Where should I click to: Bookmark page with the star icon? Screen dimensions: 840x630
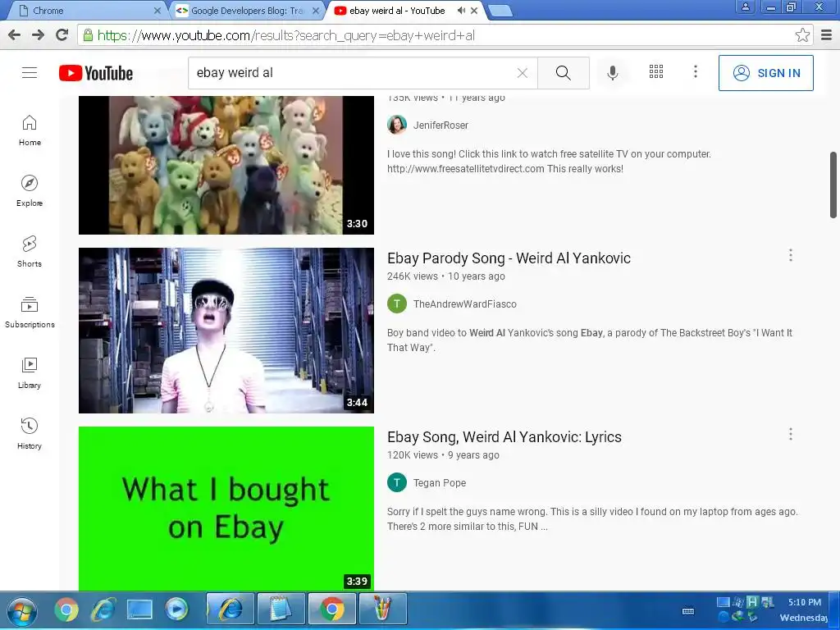[x=802, y=35]
